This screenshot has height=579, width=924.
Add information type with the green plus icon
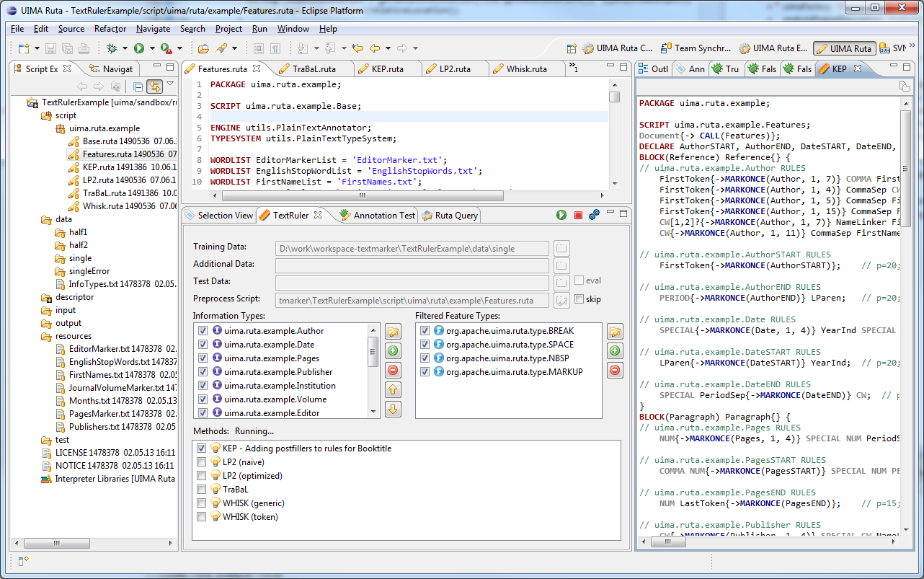point(393,351)
